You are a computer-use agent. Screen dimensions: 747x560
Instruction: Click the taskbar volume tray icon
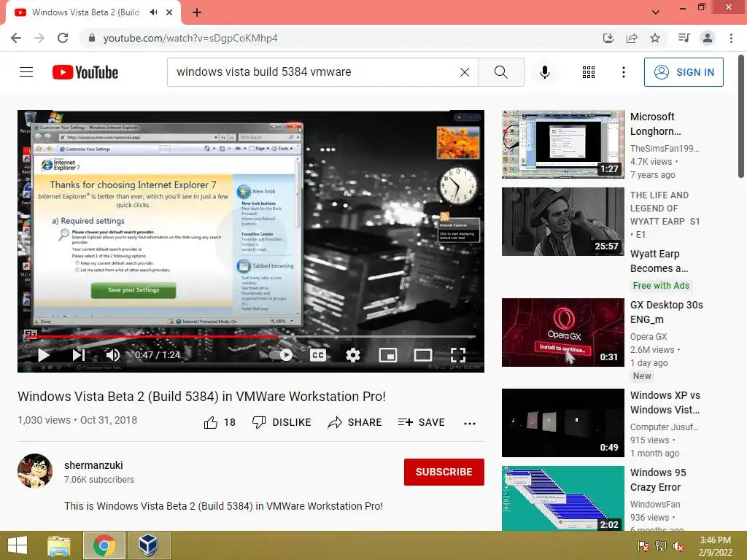point(678,546)
